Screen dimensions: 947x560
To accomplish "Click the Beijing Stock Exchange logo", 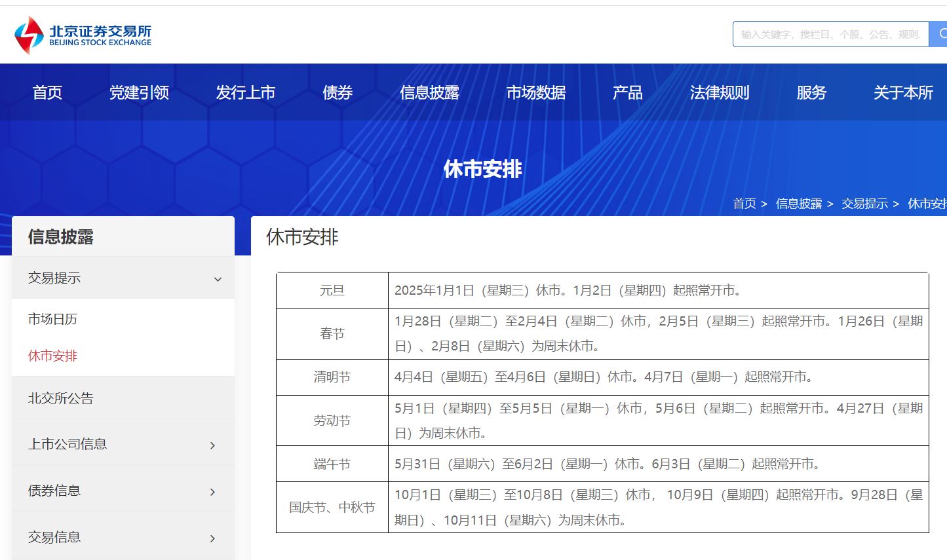I will 82,34.
